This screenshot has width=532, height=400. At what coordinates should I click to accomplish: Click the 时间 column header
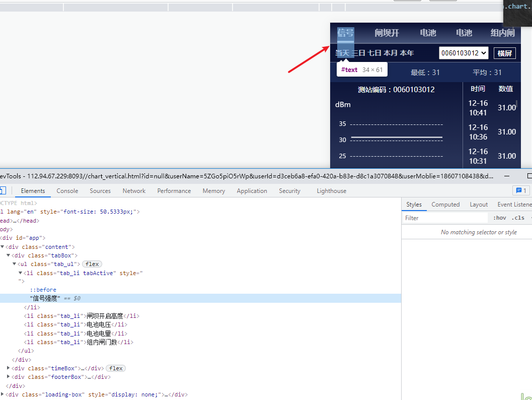coord(478,89)
